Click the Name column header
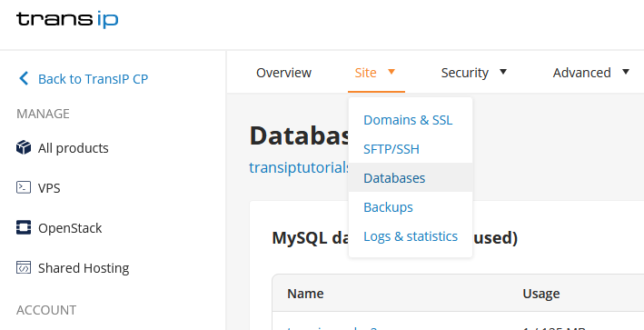The height and width of the screenshot is (330, 644). (305, 294)
